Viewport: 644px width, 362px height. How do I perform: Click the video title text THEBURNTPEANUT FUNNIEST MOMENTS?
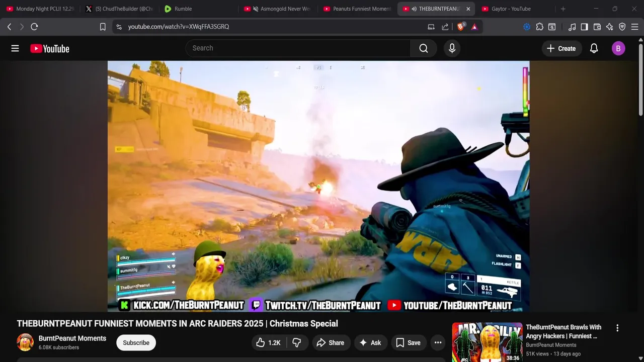coord(177,324)
